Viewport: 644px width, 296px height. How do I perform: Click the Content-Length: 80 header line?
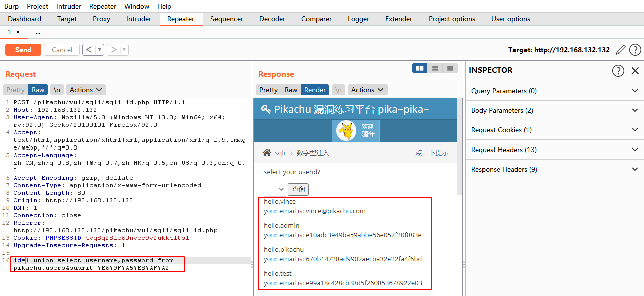pyautogui.click(x=49, y=193)
